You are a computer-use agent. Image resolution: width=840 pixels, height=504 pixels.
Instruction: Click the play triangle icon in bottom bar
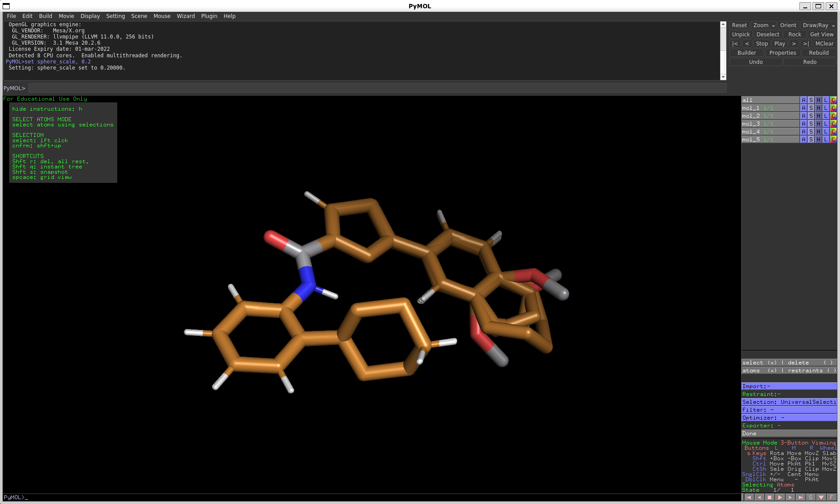(x=780, y=497)
